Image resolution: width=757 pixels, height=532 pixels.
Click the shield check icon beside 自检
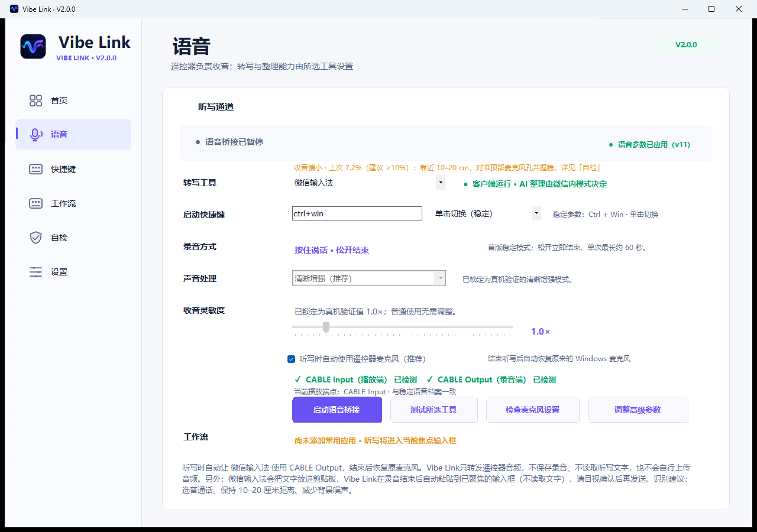(36, 238)
